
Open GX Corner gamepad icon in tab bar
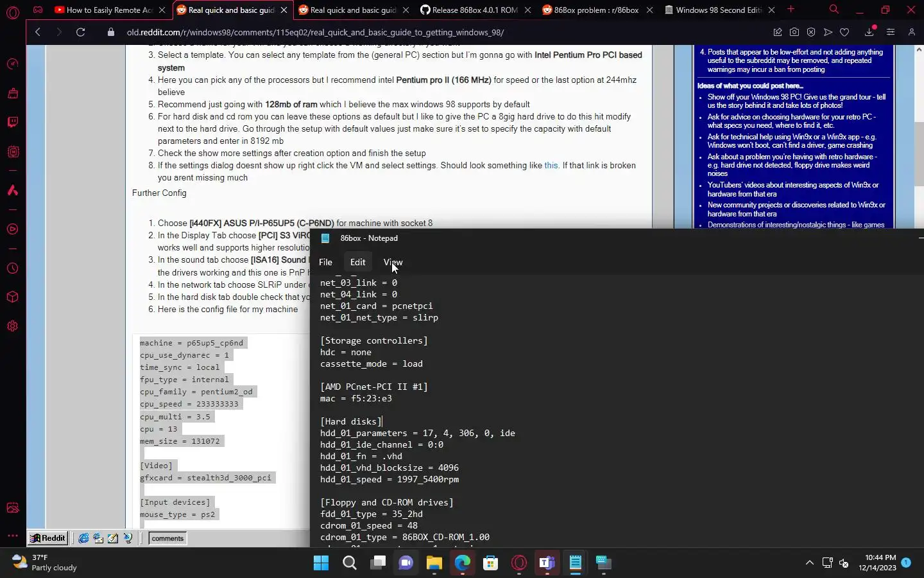click(x=38, y=10)
